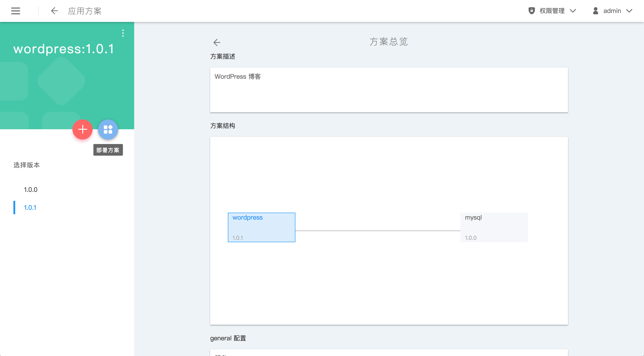Viewport: 644px width, 356px height.
Task: Click the back arrow beside 应用方案
Action: point(54,11)
